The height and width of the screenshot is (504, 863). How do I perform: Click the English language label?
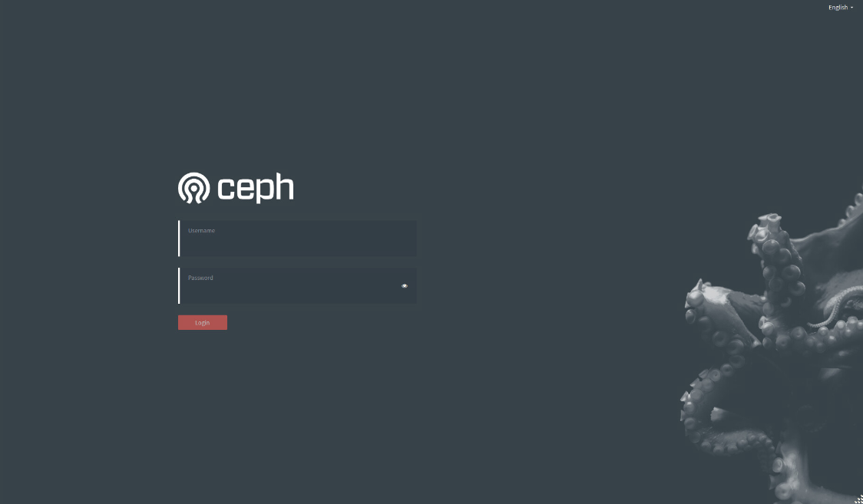pyautogui.click(x=838, y=8)
